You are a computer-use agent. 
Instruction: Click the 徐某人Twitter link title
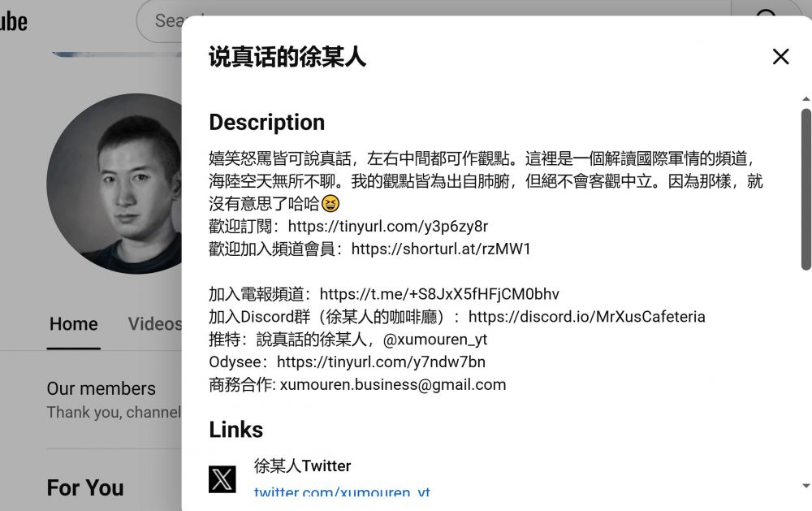[x=302, y=466]
